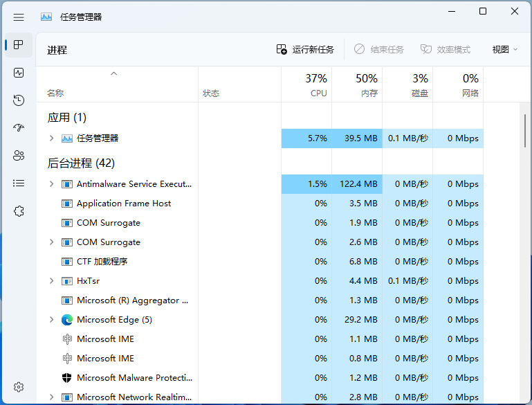Open the Startup apps sidebar icon
The width and height of the screenshot is (532, 405).
point(19,127)
